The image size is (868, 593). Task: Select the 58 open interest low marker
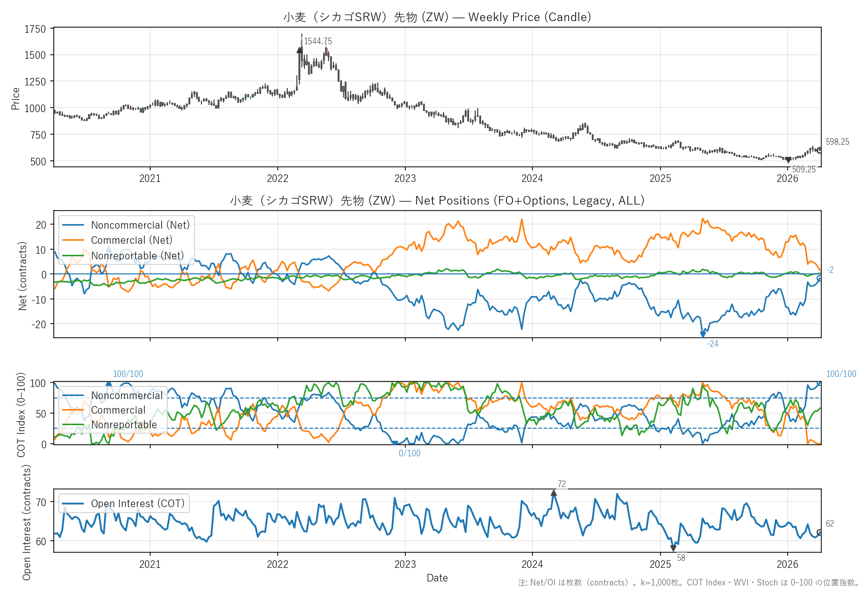(673, 548)
